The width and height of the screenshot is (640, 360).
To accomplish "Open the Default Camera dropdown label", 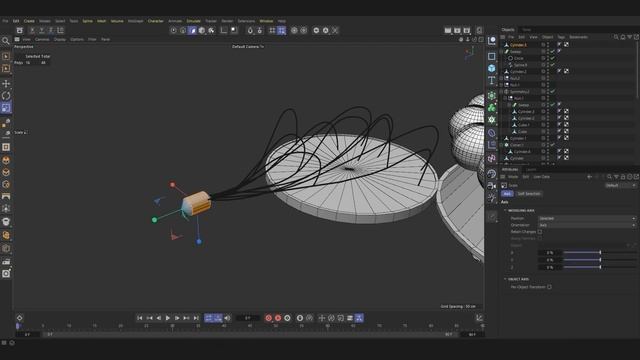I will (248, 47).
